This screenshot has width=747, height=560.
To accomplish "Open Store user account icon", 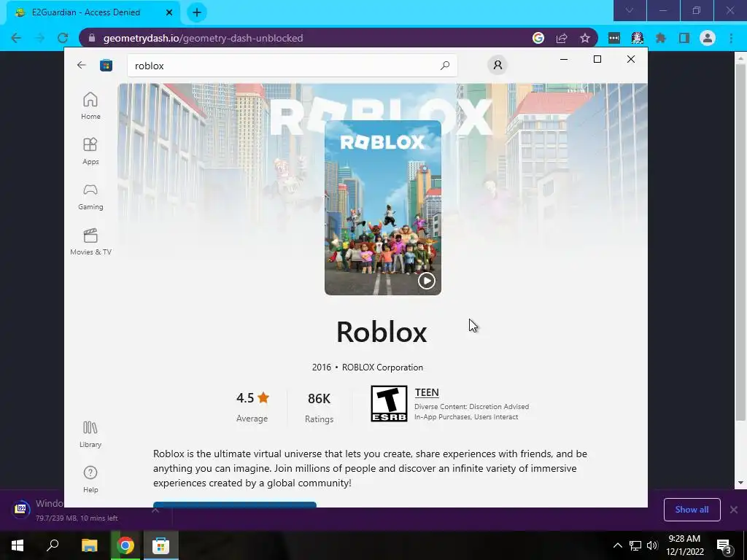I will tap(498, 65).
